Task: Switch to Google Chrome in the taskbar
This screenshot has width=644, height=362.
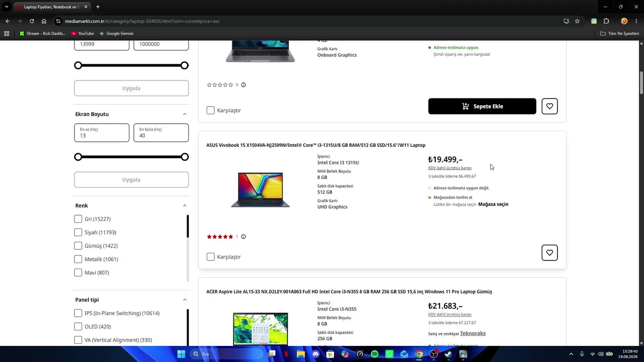Action: coord(419,354)
